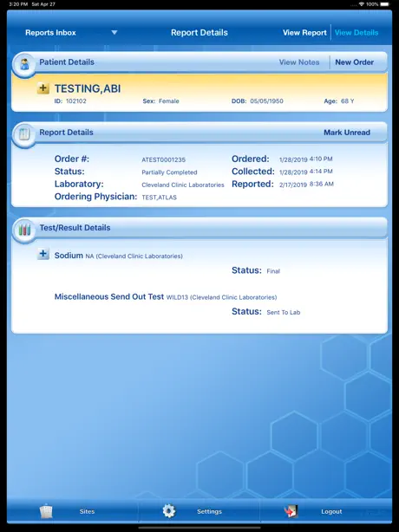Click patient name TESTING,ABI
Image resolution: width=399 pixels, height=532 pixels.
point(88,88)
